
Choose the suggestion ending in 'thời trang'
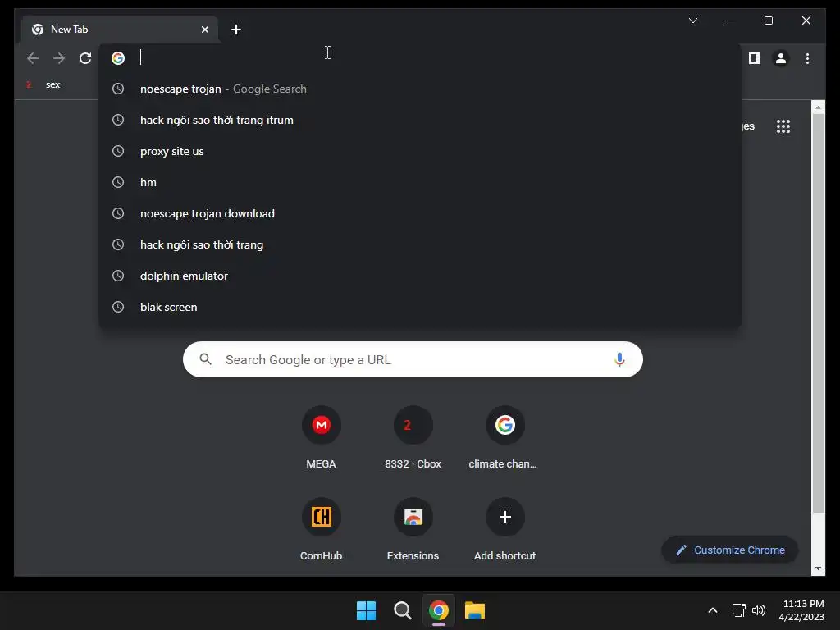[x=420, y=244]
